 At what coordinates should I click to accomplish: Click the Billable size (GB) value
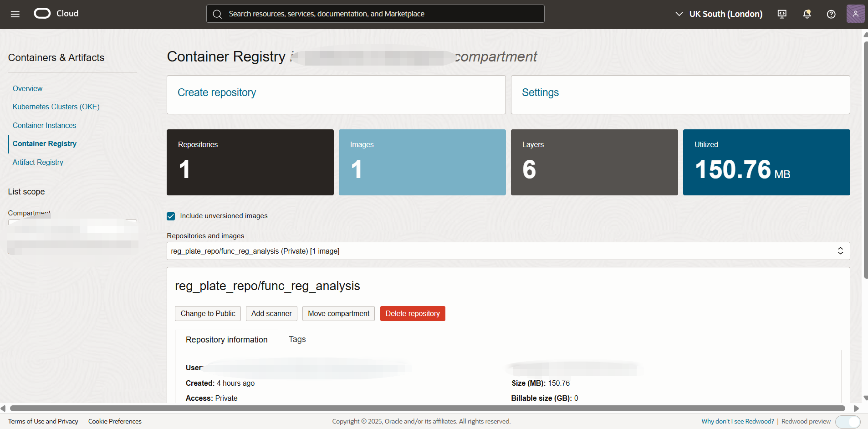coord(576,398)
